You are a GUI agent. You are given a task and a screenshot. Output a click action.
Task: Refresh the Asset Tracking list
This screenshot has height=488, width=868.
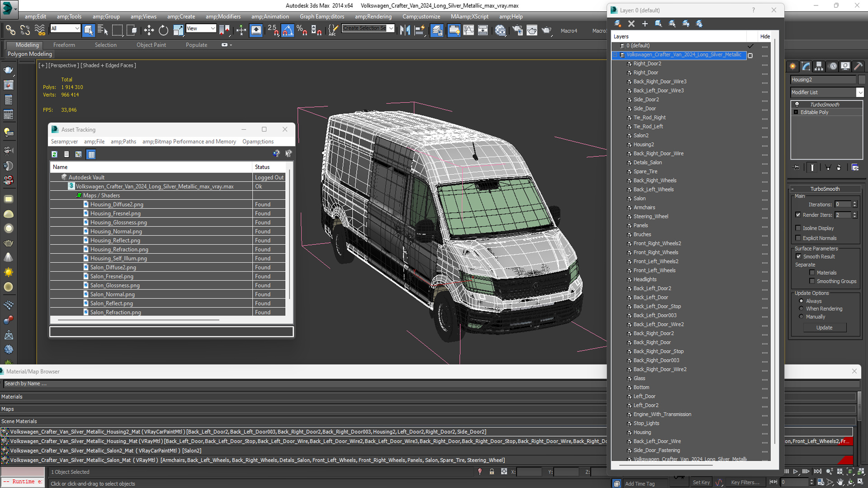54,154
